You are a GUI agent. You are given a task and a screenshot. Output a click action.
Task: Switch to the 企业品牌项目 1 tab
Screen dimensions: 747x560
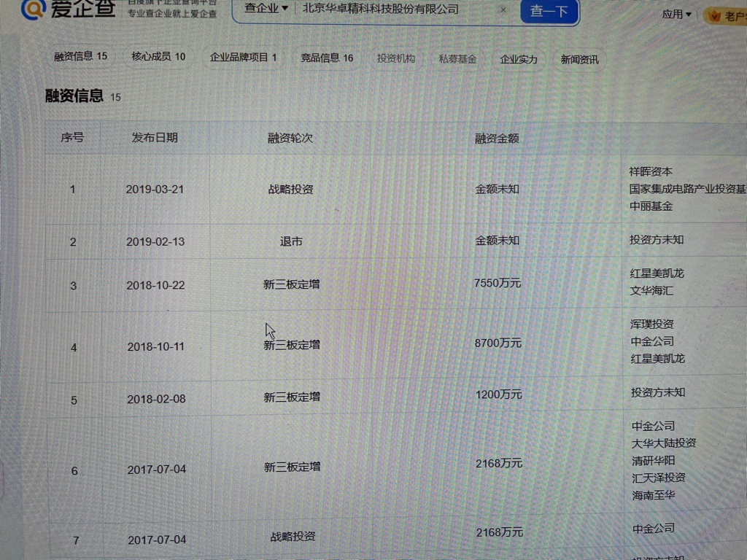(x=243, y=58)
